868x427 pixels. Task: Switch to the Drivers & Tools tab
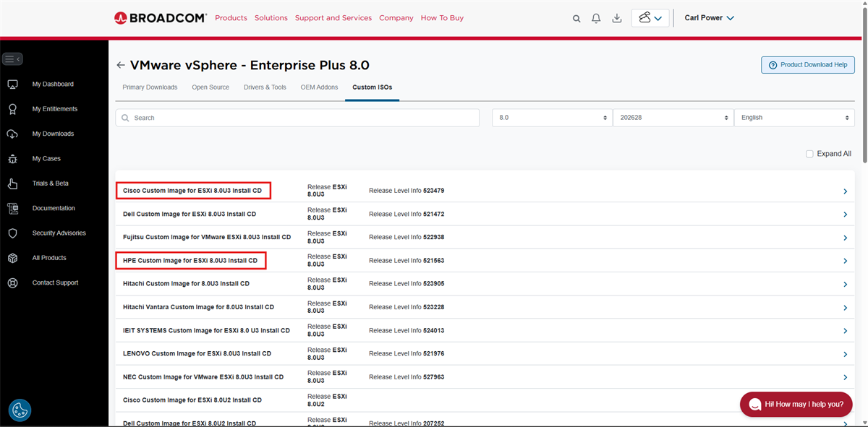pos(265,87)
